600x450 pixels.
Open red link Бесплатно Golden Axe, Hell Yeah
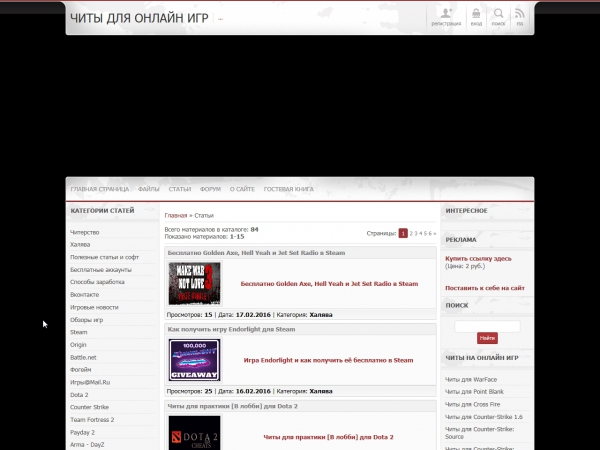(x=329, y=284)
